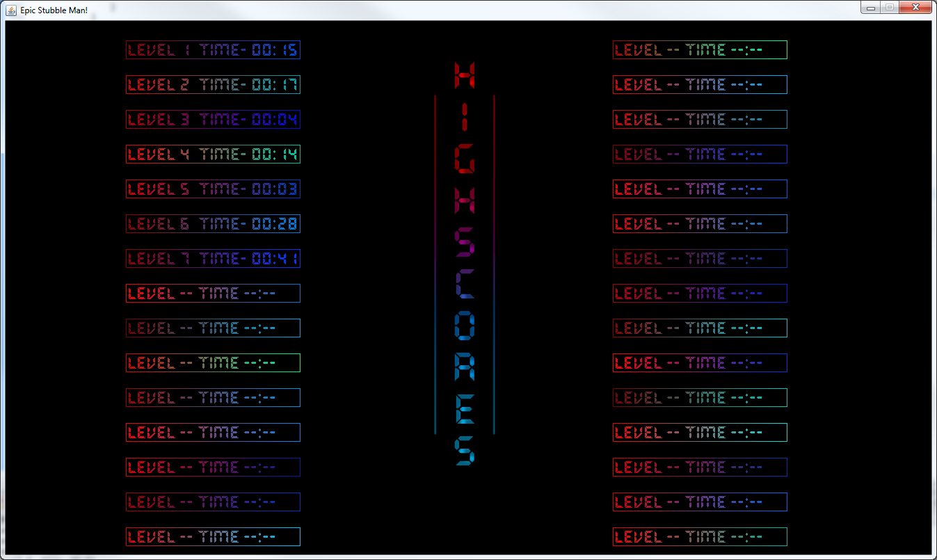Select the Level 2 score entry
This screenshot has width=937, height=560.
pos(213,85)
